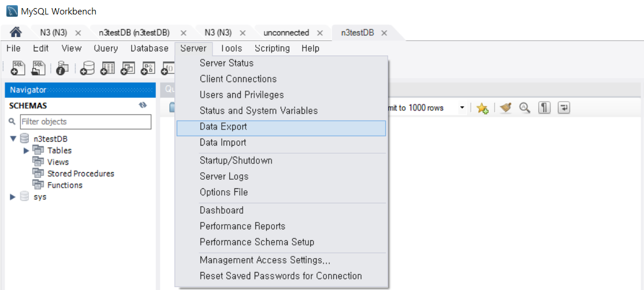Screen dimensions: 644x290
Task: Close the last n3testDB tab
Action: coord(384,33)
